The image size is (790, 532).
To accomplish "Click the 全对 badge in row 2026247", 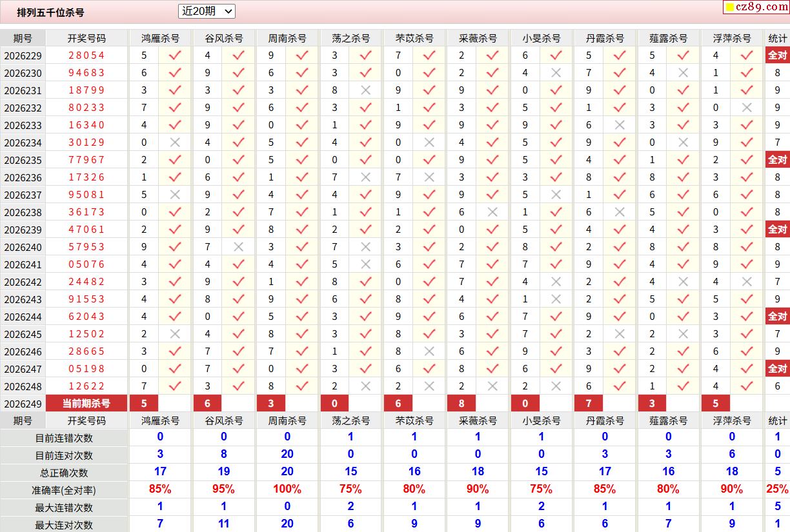I will (777, 369).
